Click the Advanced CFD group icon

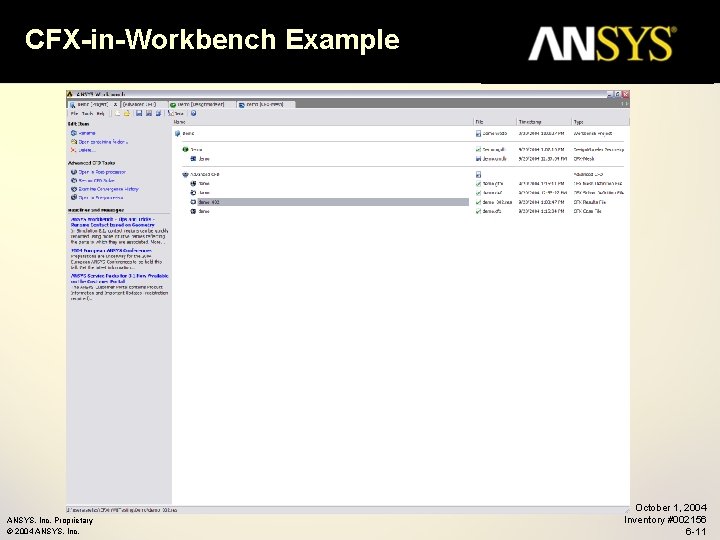(186, 174)
